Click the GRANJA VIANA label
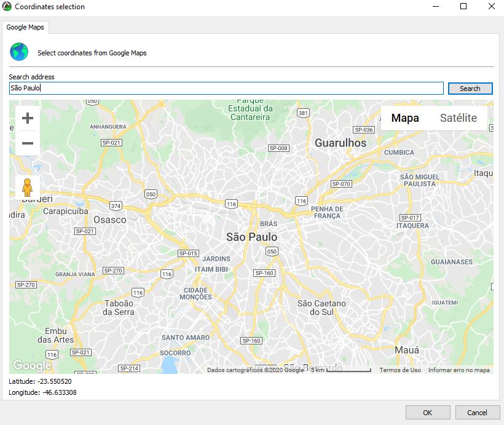Screen dimensions: 504x425 (75, 274)
